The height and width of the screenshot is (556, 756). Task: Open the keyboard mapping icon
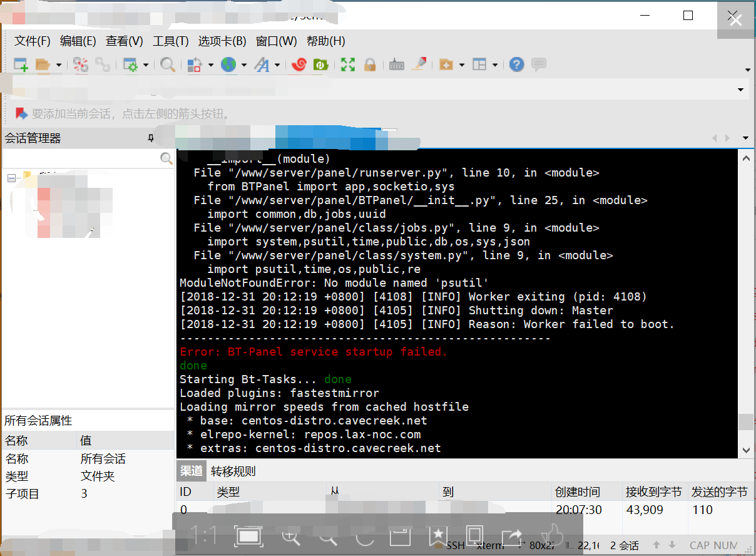396,64
